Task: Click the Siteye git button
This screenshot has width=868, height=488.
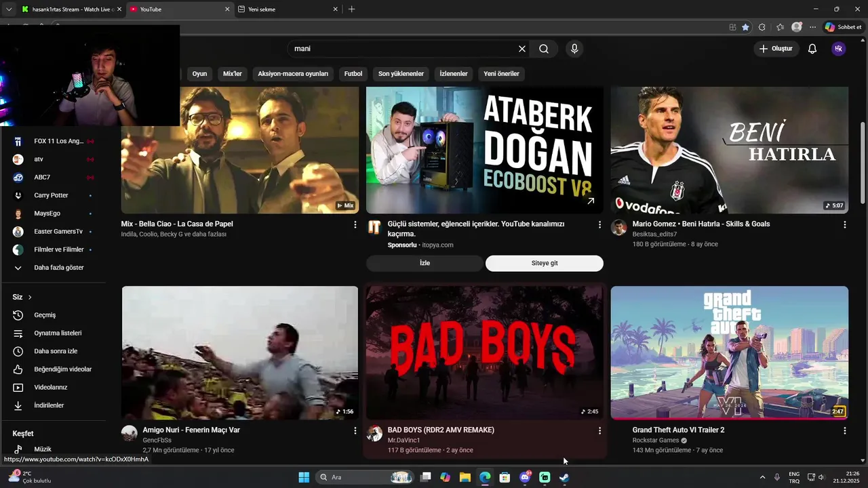Action: click(545, 263)
